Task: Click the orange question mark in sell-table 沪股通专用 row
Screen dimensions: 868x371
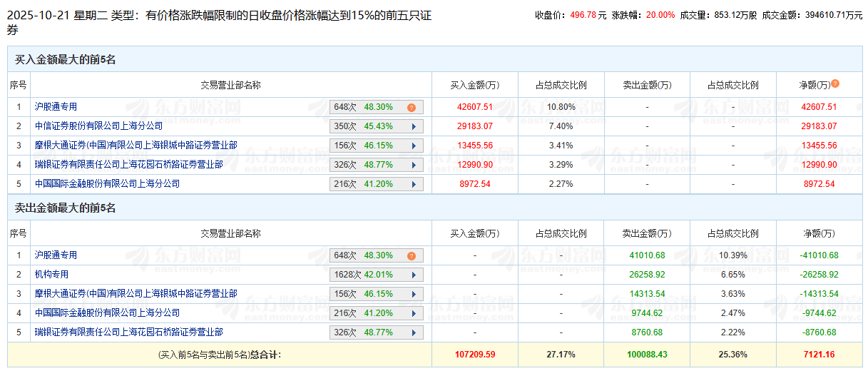Action: point(412,255)
